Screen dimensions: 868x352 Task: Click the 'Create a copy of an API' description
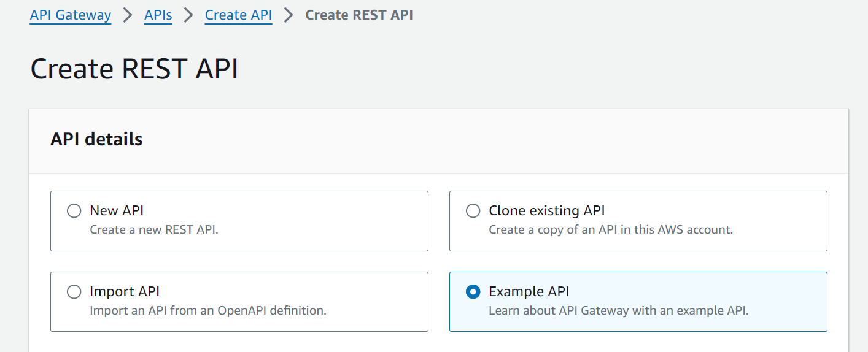coord(611,230)
